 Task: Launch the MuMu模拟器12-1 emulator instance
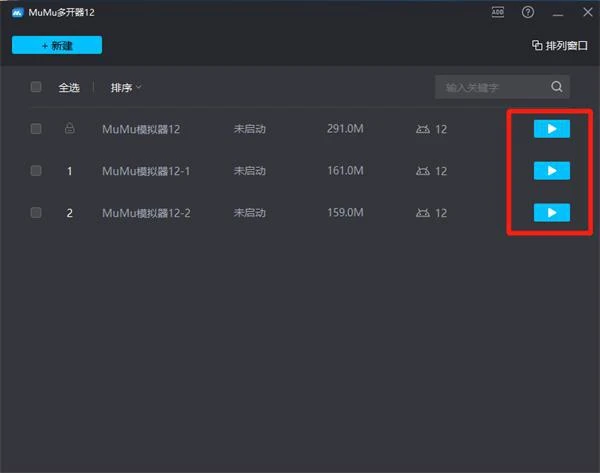tap(551, 171)
